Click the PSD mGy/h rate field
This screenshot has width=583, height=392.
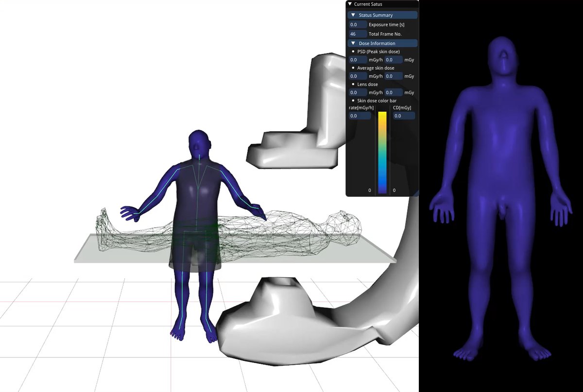pos(358,60)
